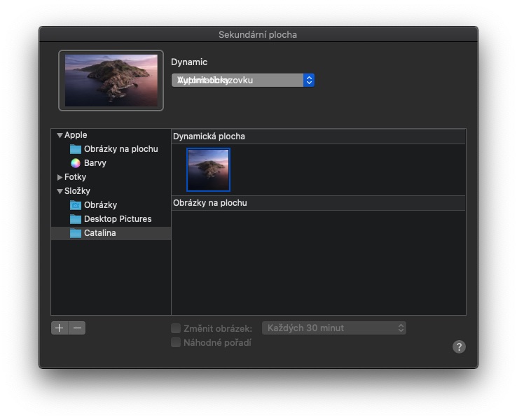Collapse the Apple tree group
The height and width of the screenshot is (420, 517).
coord(60,135)
